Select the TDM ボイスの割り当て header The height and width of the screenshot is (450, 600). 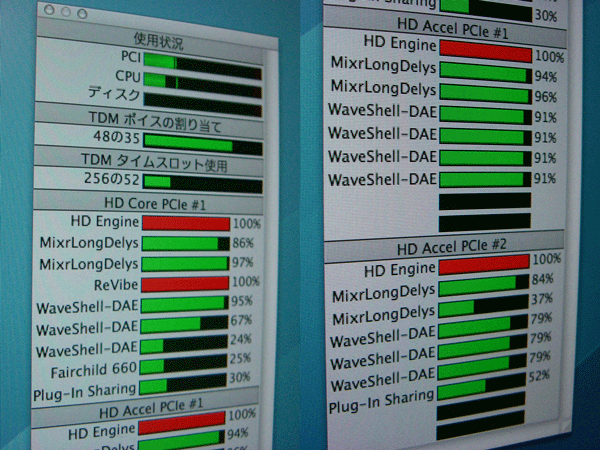155,122
